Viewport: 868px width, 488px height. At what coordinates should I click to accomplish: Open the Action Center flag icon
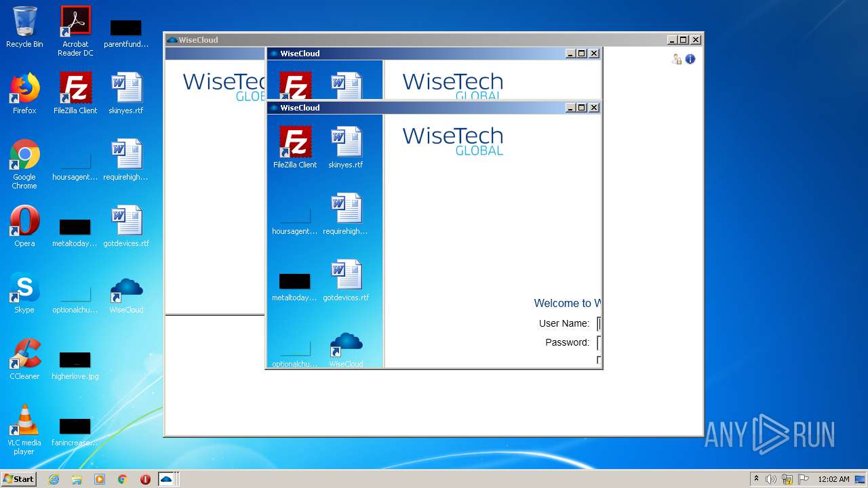pyautogui.click(x=803, y=479)
